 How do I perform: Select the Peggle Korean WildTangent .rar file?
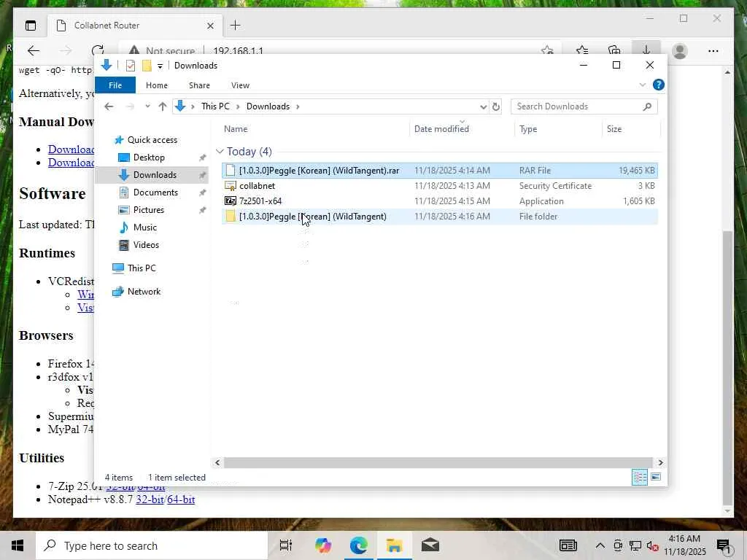coord(440,171)
